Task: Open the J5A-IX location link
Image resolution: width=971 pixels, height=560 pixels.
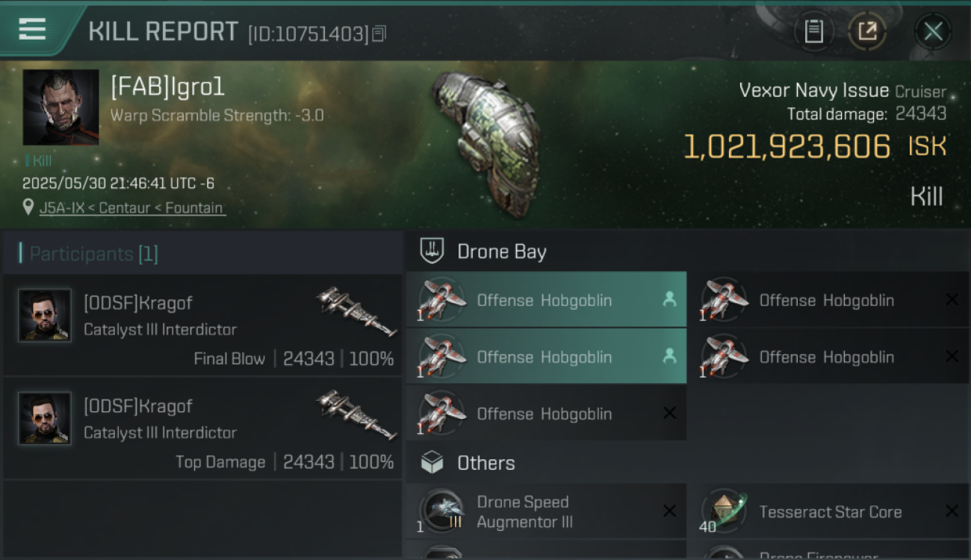Action: (132, 208)
